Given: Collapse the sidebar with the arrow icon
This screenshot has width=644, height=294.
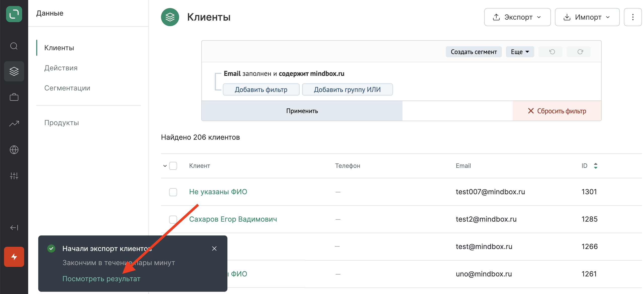Looking at the screenshot, I should click(x=14, y=228).
